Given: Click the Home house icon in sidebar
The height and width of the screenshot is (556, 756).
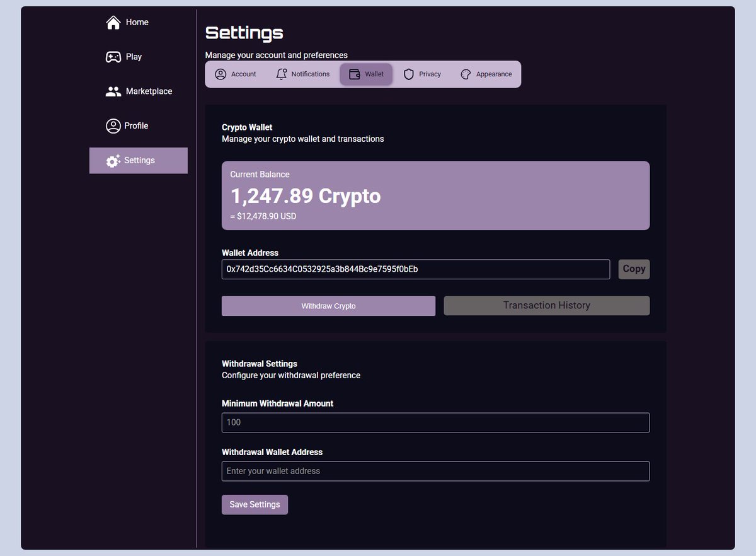Looking at the screenshot, I should click(x=113, y=23).
